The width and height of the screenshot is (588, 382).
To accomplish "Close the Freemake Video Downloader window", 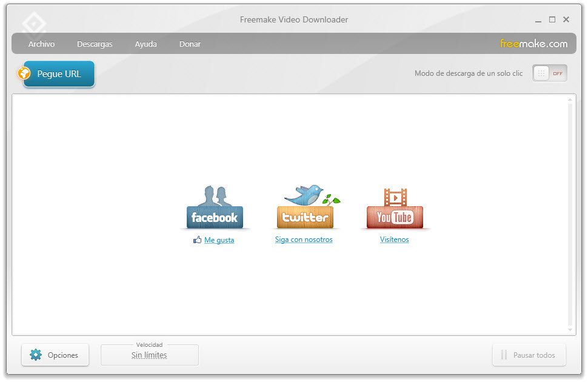I will pos(566,19).
